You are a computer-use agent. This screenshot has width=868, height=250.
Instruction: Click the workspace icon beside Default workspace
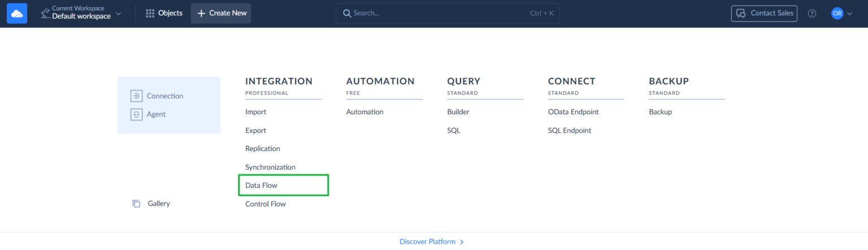point(45,14)
